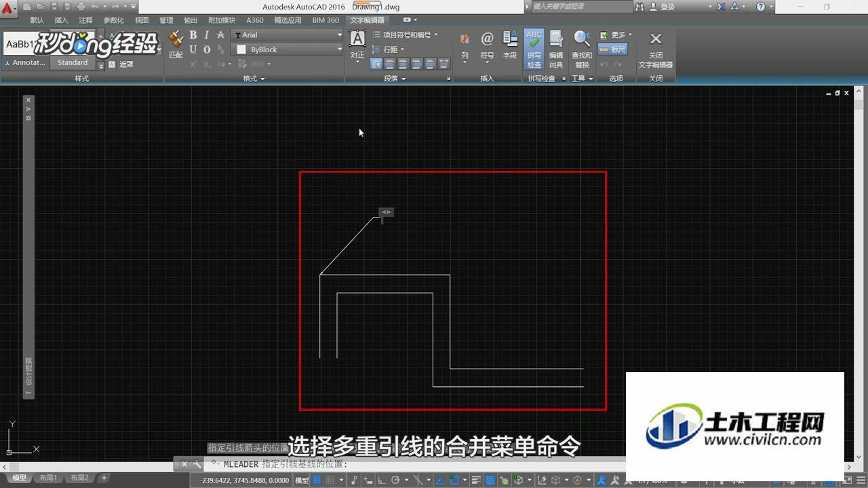The width and height of the screenshot is (868, 488).
Task: Open the A360 ribbon tab
Action: pyautogui.click(x=255, y=20)
